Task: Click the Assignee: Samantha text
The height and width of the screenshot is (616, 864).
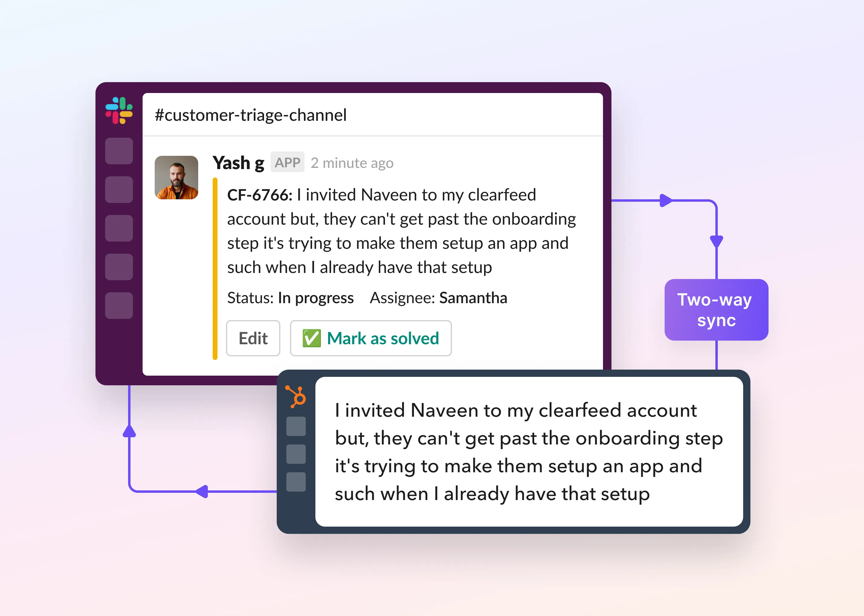Action: pos(438,298)
